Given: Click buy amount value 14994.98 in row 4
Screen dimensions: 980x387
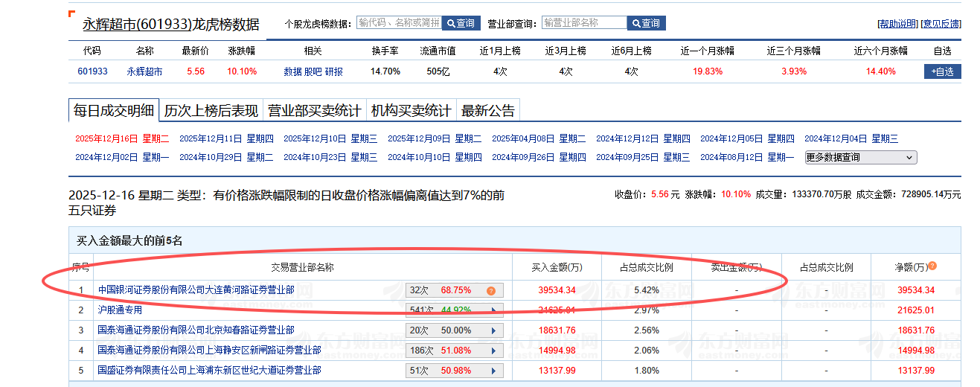Looking at the screenshot, I should 557,351.
